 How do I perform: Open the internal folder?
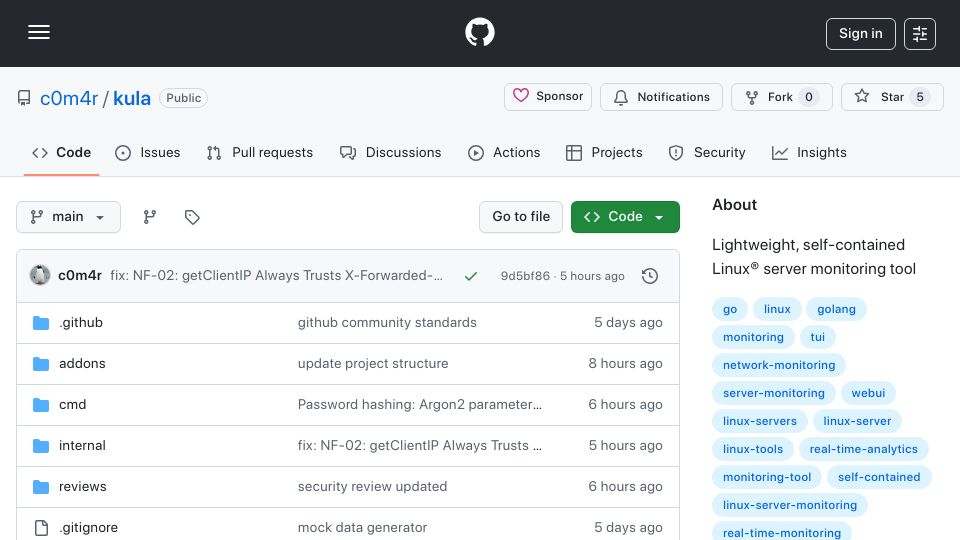[82, 446]
